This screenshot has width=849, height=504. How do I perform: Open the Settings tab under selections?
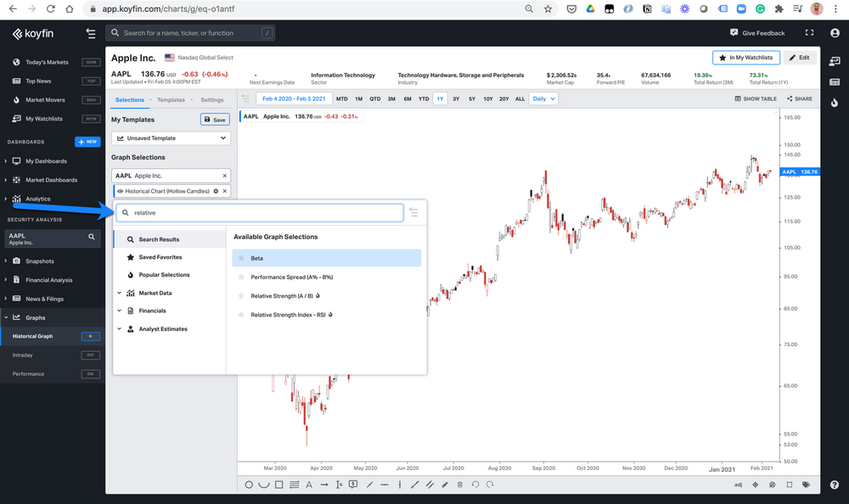point(212,98)
